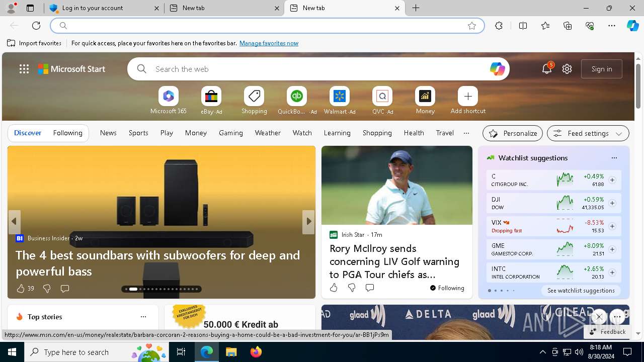Dislike the soundbars article
644x362 pixels.
[47, 289]
